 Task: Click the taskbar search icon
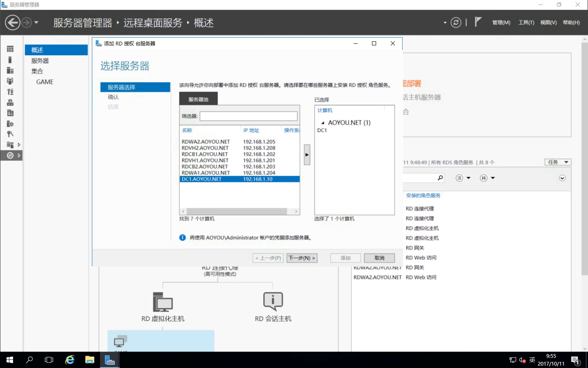click(x=29, y=360)
